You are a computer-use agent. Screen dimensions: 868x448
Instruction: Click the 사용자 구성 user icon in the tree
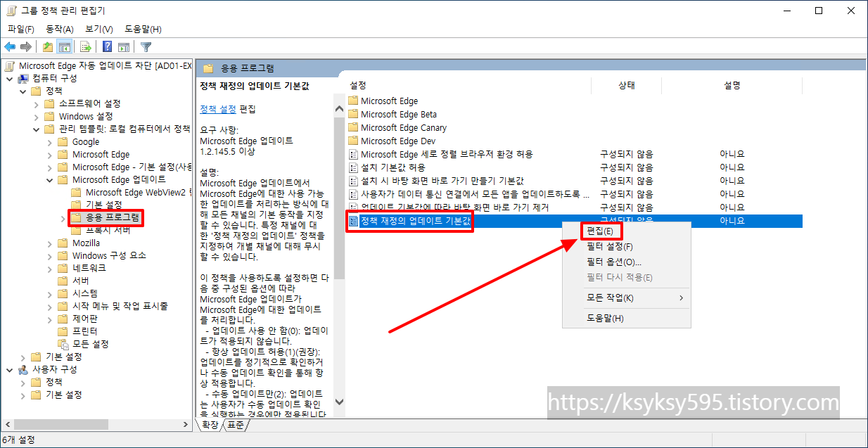(x=23, y=369)
